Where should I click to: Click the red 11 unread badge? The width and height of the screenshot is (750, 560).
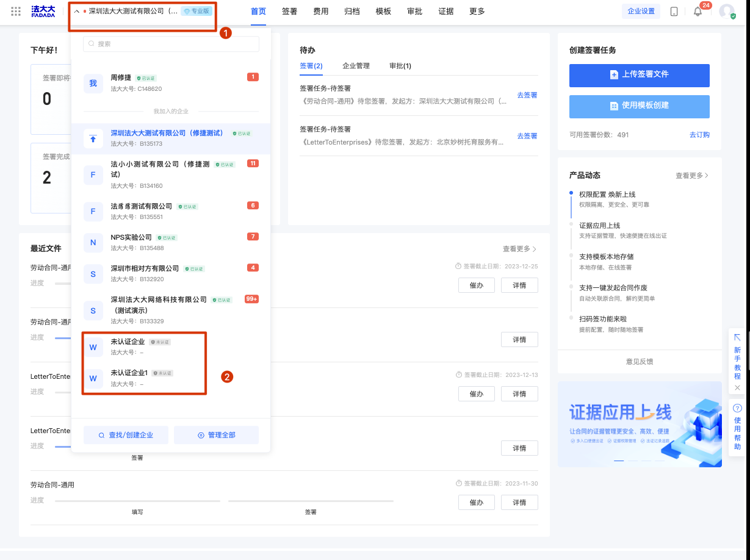[253, 163]
